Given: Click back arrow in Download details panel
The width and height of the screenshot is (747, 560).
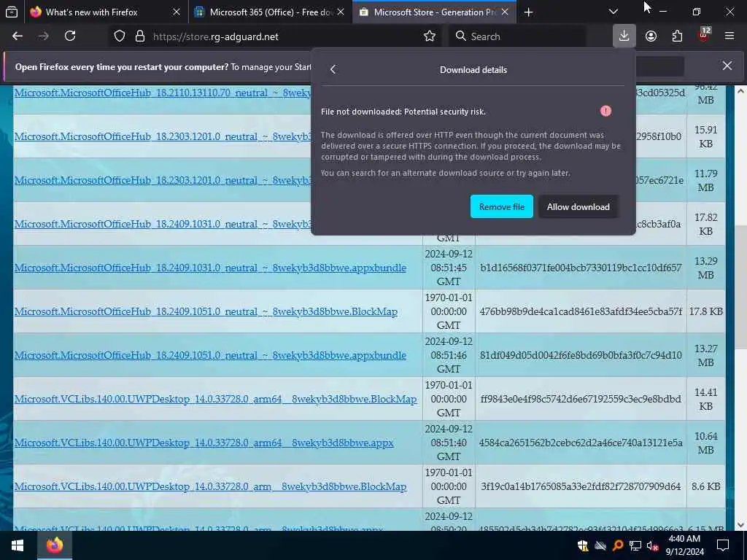Looking at the screenshot, I should (333, 69).
